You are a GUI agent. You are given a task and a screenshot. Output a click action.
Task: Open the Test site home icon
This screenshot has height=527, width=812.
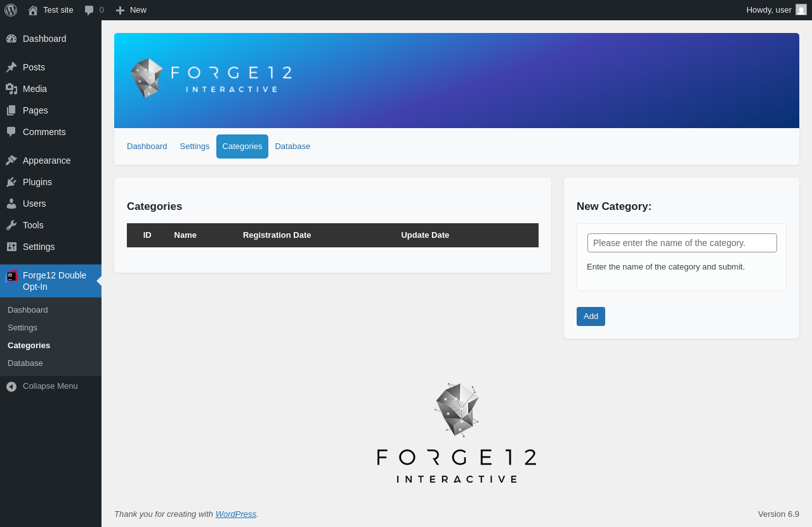33,10
